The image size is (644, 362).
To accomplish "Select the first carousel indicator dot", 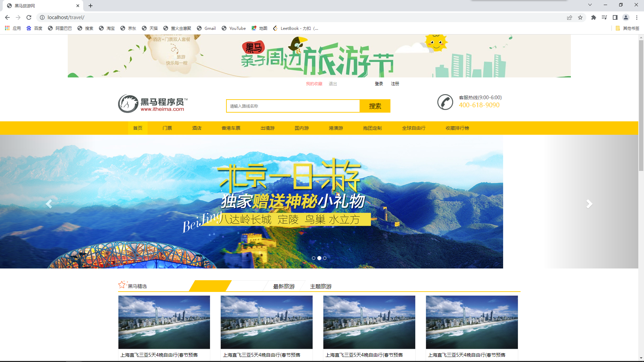I will pyautogui.click(x=314, y=258).
